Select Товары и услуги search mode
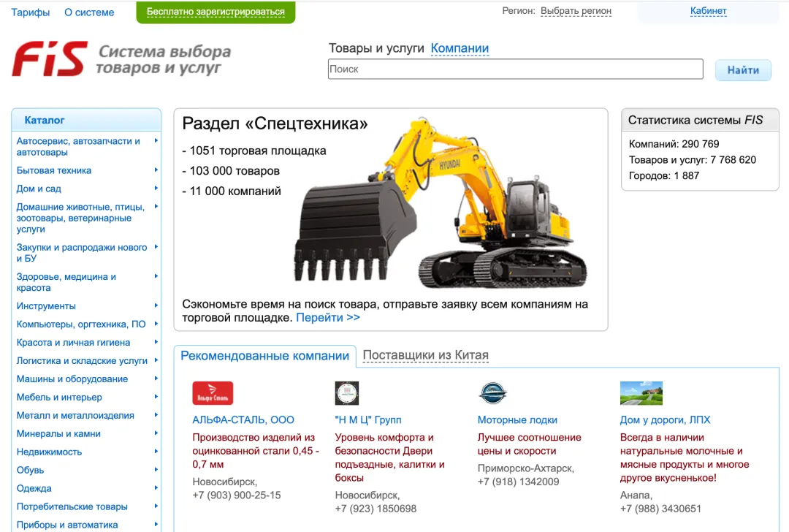The width and height of the screenshot is (789, 532). pos(376,48)
